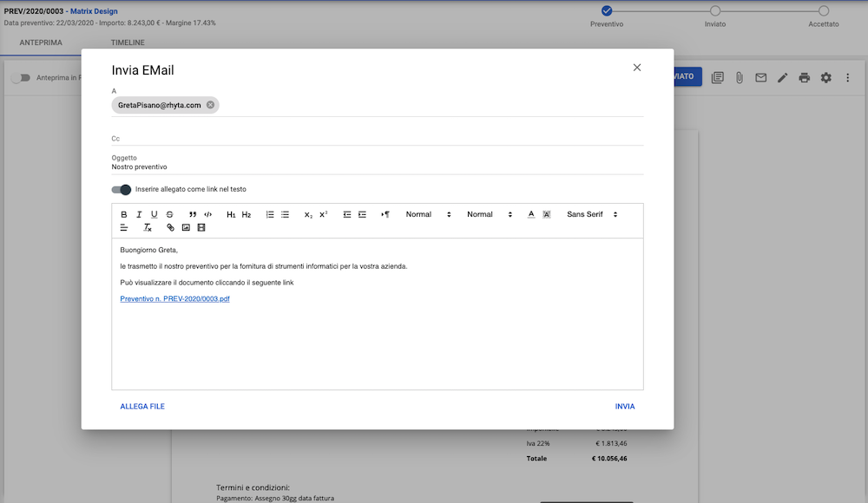Click the Cc input field
The height and width of the screenshot is (503, 868).
click(378, 139)
